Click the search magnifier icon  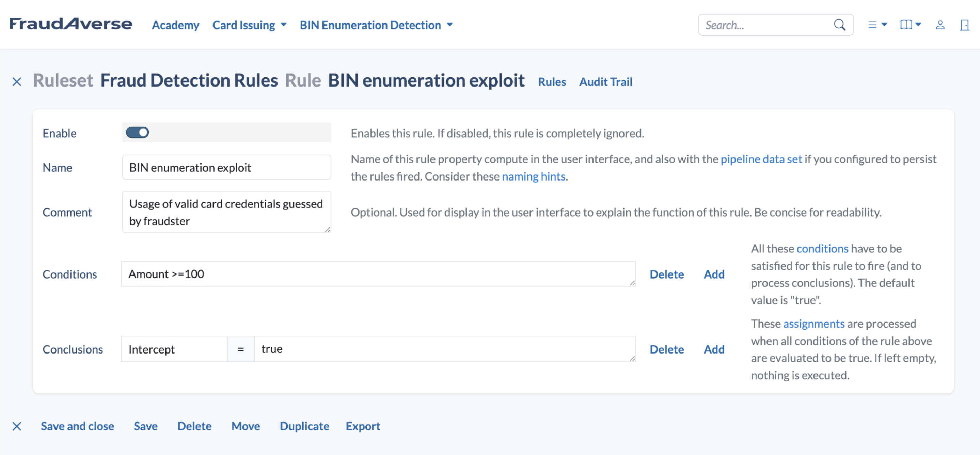pyautogui.click(x=839, y=25)
